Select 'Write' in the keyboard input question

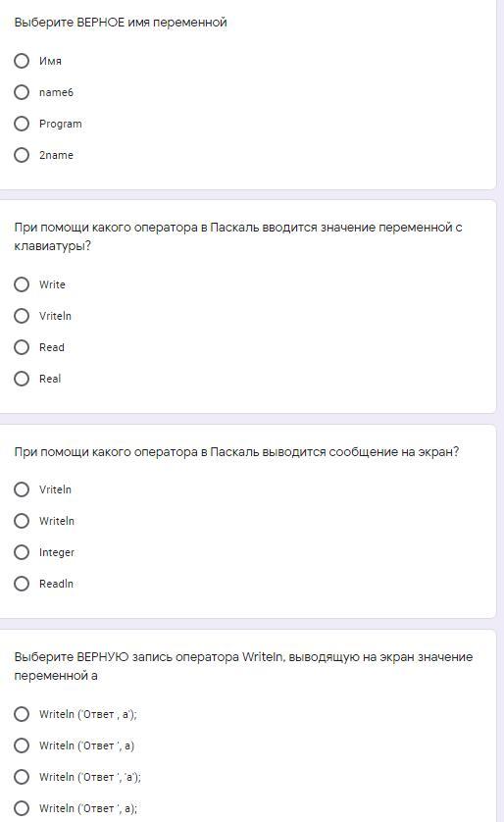click(22, 284)
